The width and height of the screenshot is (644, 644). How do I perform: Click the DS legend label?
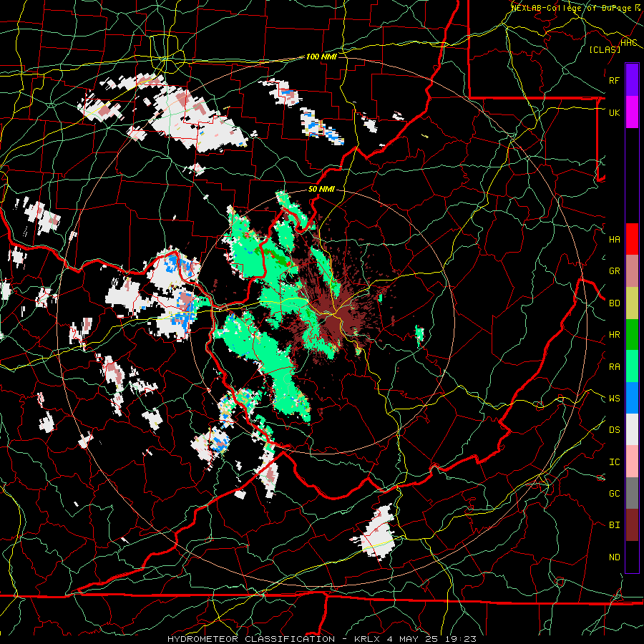coord(614,430)
